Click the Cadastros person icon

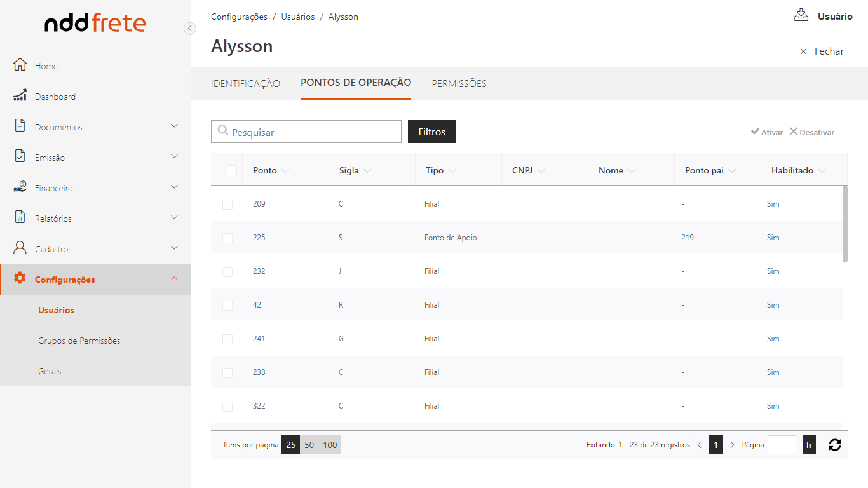[20, 248]
